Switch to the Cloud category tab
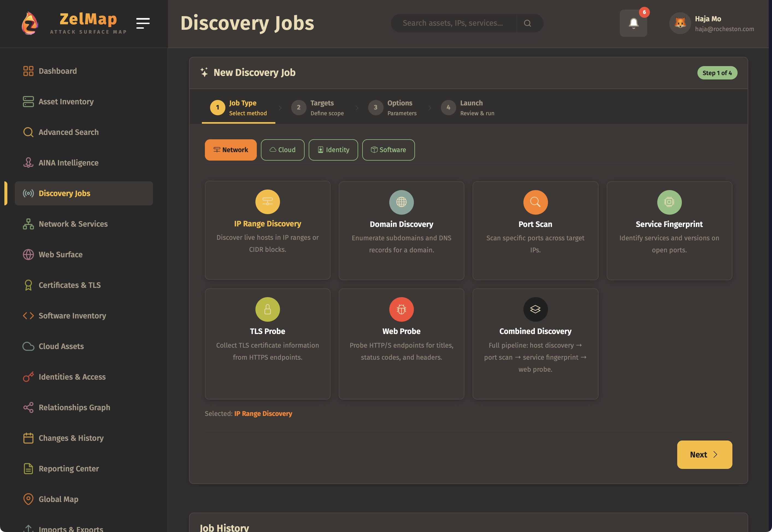 coord(282,150)
